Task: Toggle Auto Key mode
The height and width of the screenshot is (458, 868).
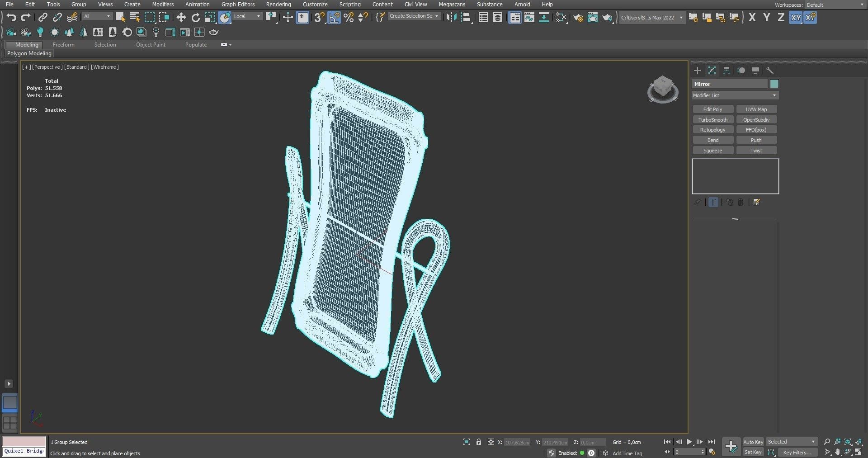Action: point(753,442)
